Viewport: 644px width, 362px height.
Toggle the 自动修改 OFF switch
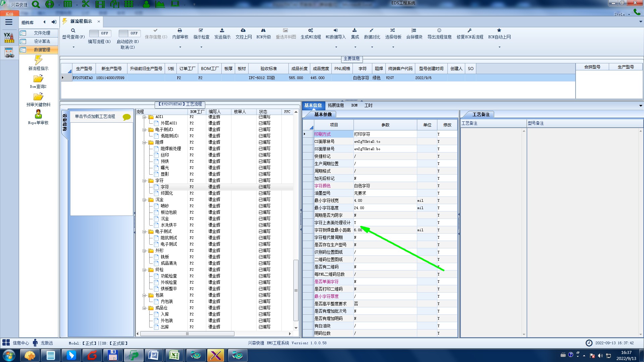pos(129,33)
